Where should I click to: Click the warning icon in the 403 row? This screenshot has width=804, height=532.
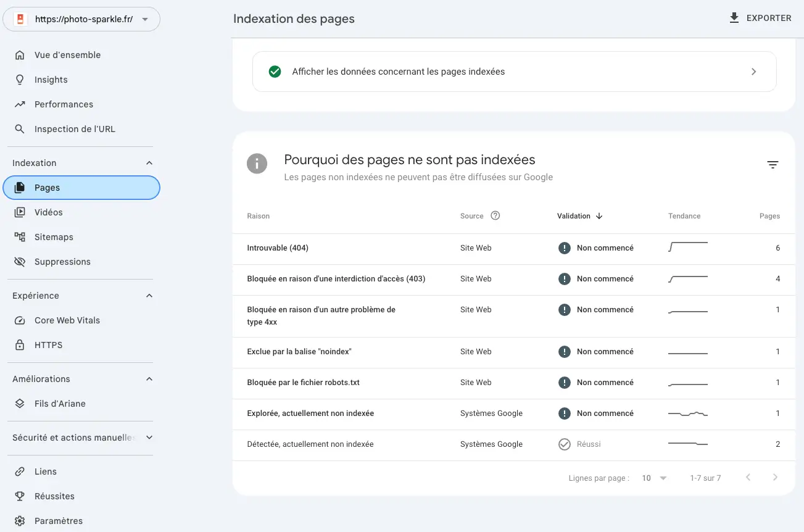pyautogui.click(x=564, y=279)
